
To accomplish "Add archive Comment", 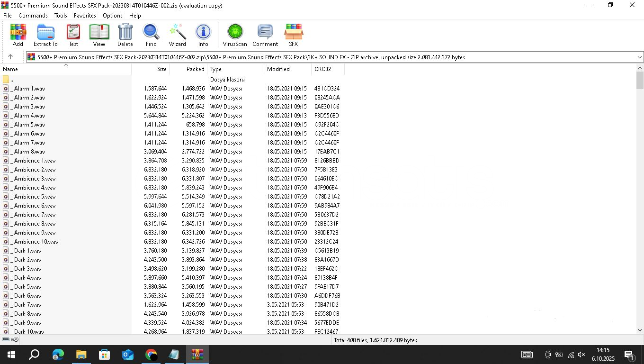I will click(265, 35).
